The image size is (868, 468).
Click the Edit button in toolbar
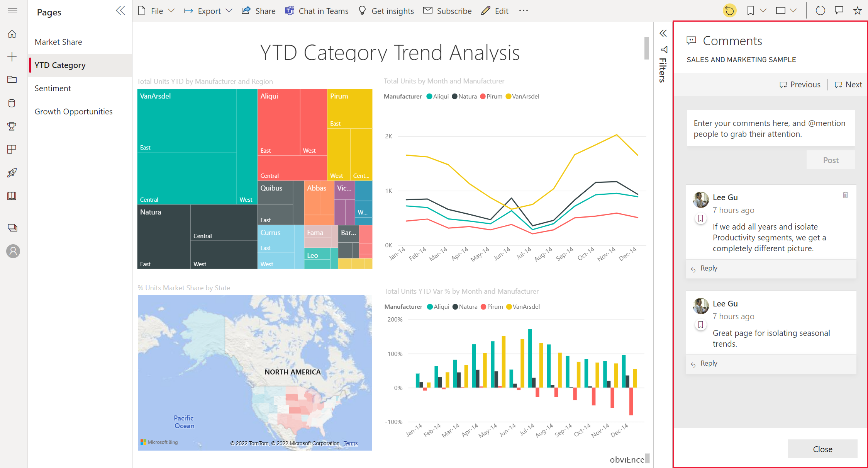click(x=496, y=10)
